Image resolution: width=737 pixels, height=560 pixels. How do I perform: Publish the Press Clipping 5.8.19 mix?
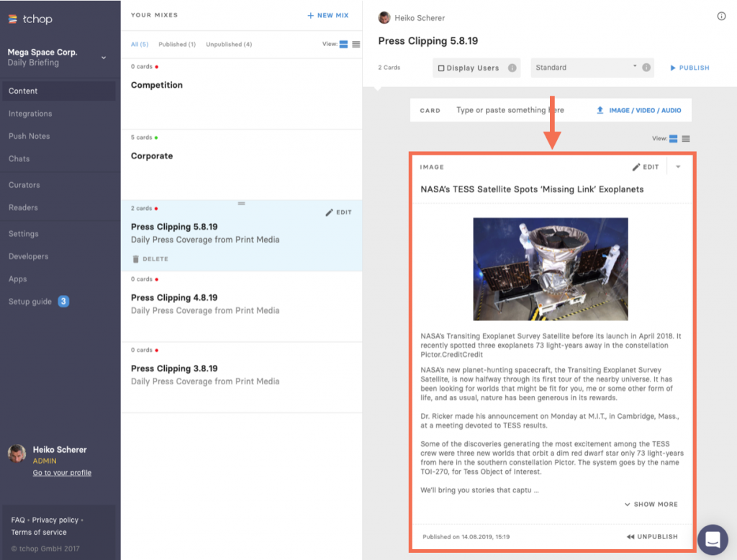pos(689,68)
